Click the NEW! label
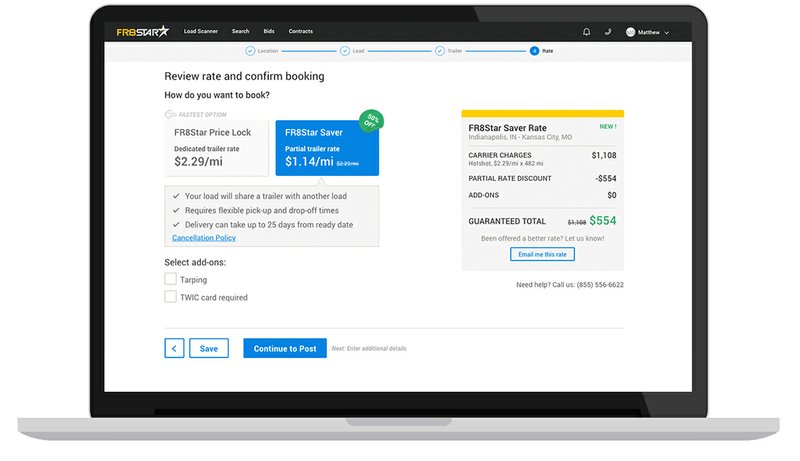800x461 pixels. click(608, 126)
